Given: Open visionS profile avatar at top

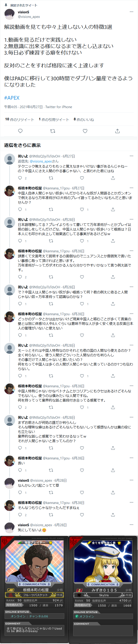Looking at the screenshot, I should (10, 14).
